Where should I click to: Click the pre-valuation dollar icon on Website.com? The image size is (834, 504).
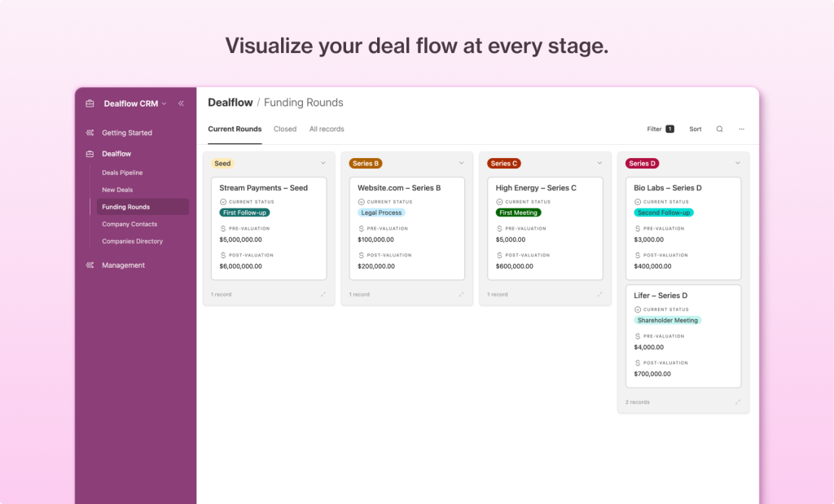click(x=361, y=229)
